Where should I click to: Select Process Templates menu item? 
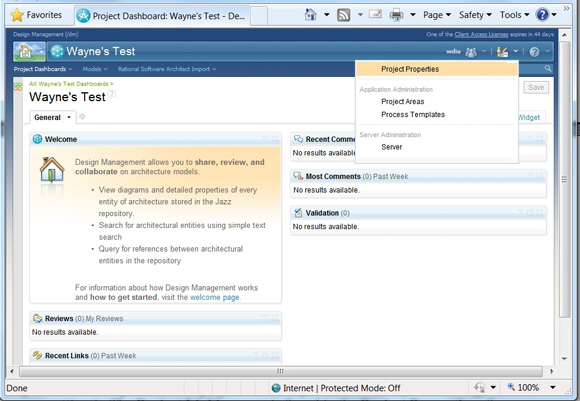click(413, 115)
